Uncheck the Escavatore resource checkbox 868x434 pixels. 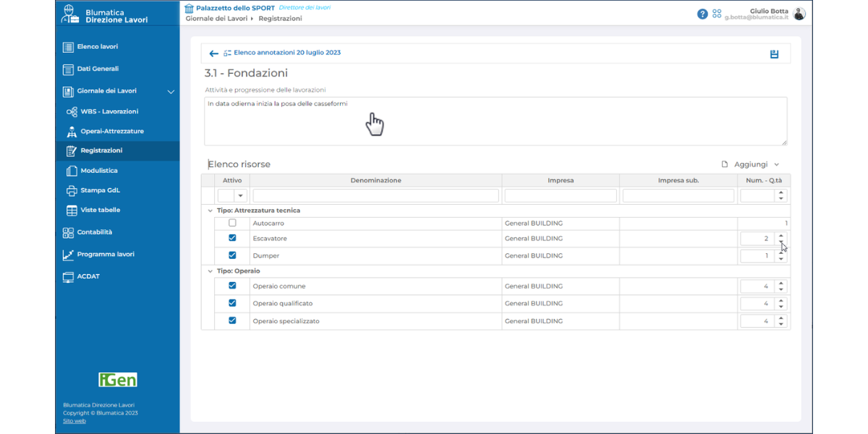(232, 238)
